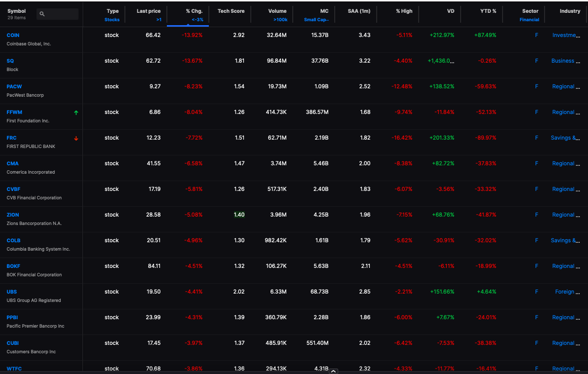This screenshot has width=588, height=374.
Task: Open the FFWM ticker link
Action: point(14,112)
